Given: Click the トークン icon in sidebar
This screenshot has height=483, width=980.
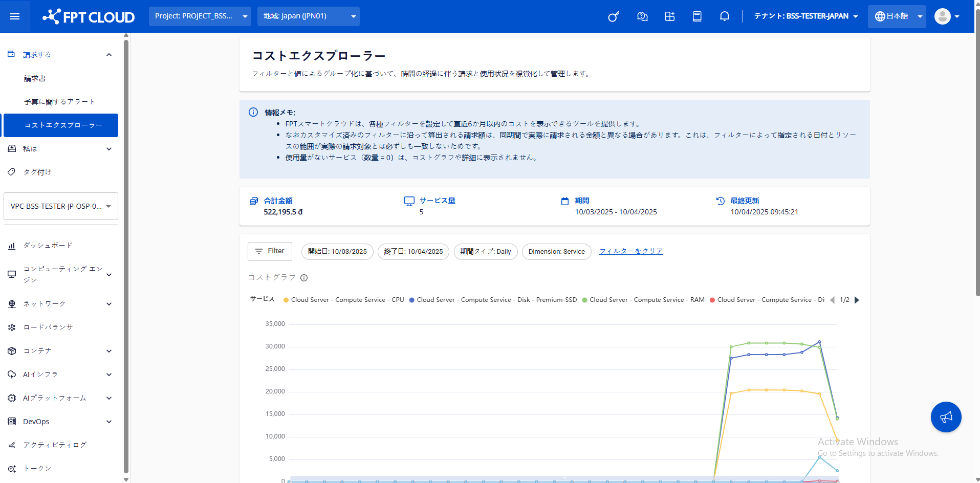Looking at the screenshot, I should tap(12, 469).
